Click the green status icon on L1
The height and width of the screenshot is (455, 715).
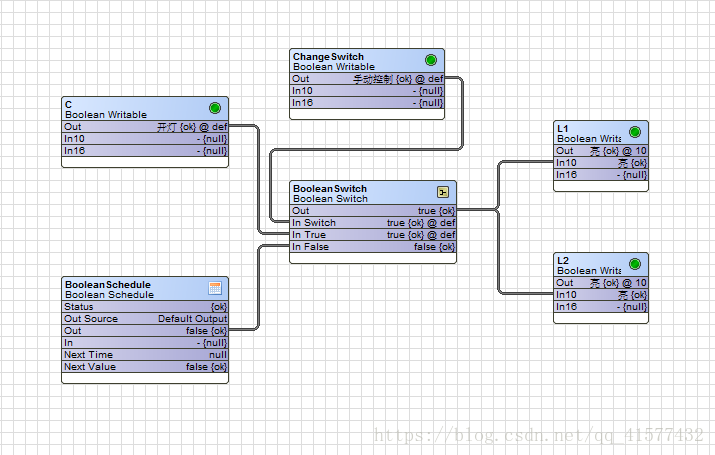click(x=635, y=132)
